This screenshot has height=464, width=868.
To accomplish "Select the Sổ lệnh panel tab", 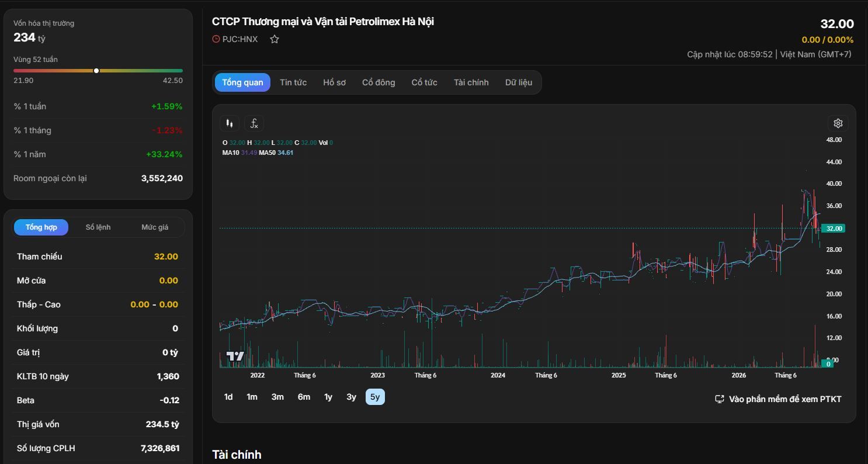I will (x=98, y=227).
